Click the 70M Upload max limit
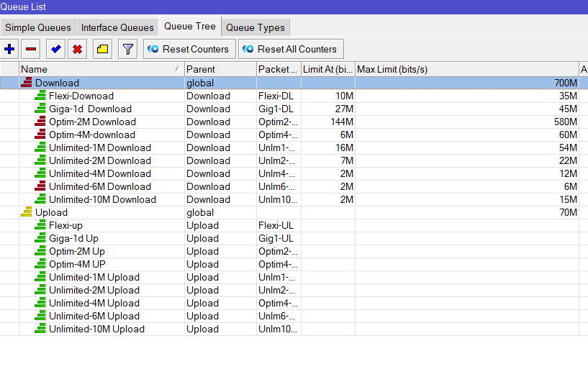 point(568,212)
